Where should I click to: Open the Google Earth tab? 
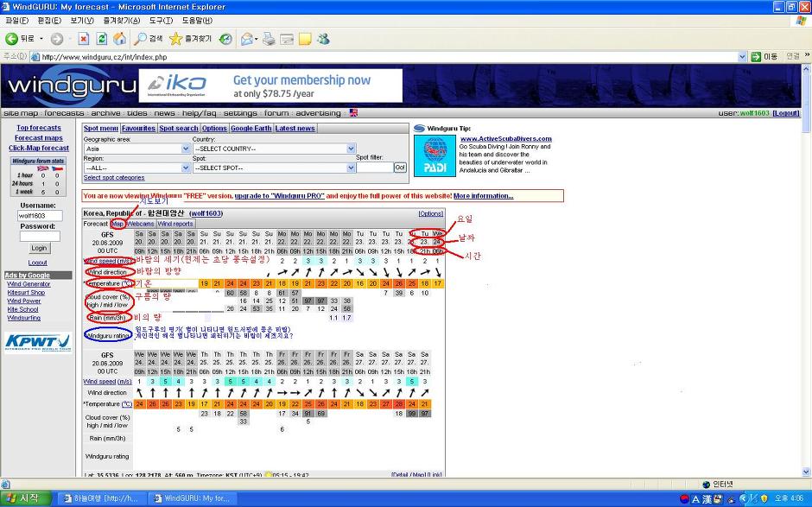(251, 129)
